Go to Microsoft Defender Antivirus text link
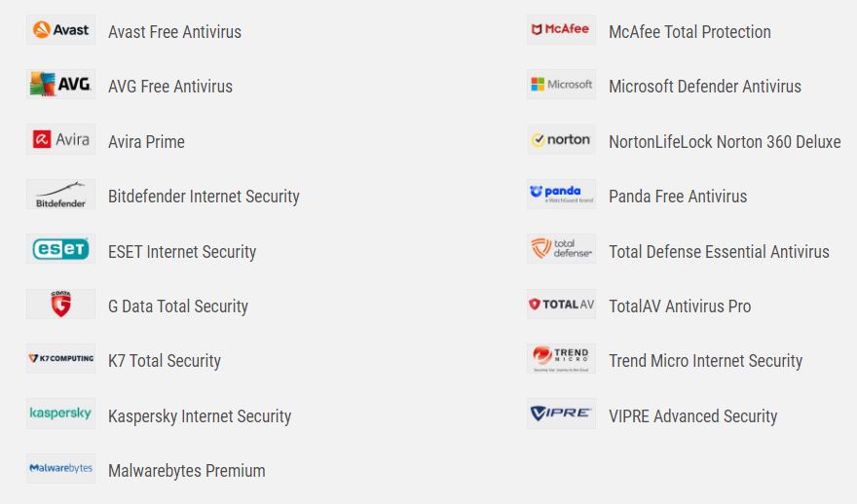857x504 pixels. 704,87
